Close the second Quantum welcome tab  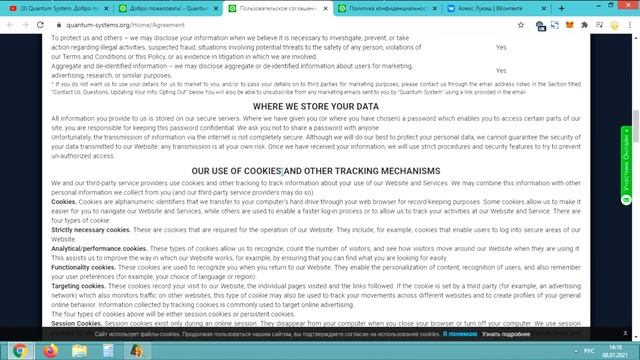(216, 8)
